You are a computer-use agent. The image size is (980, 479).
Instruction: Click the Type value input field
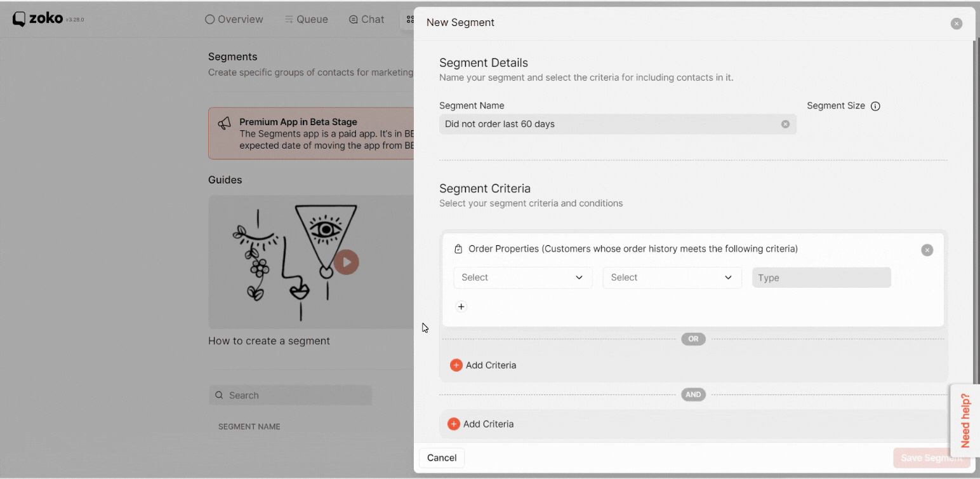tap(821, 278)
